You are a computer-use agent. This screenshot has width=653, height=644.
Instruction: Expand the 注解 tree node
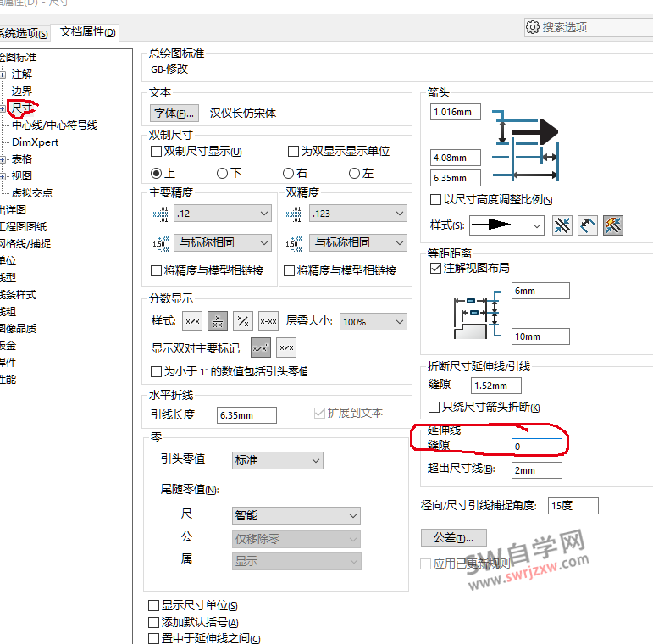(3, 75)
